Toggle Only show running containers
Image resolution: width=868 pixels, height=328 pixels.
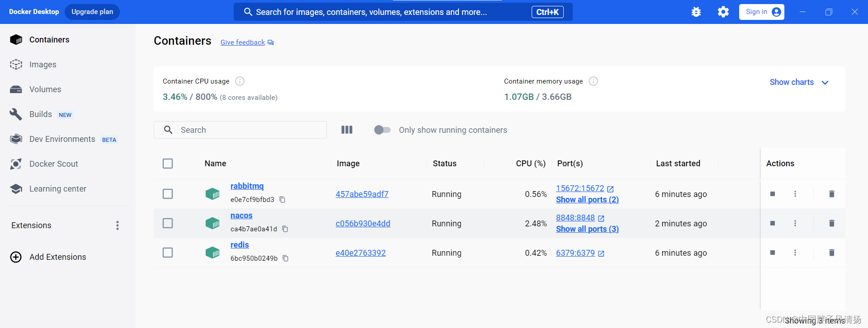(x=382, y=130)
